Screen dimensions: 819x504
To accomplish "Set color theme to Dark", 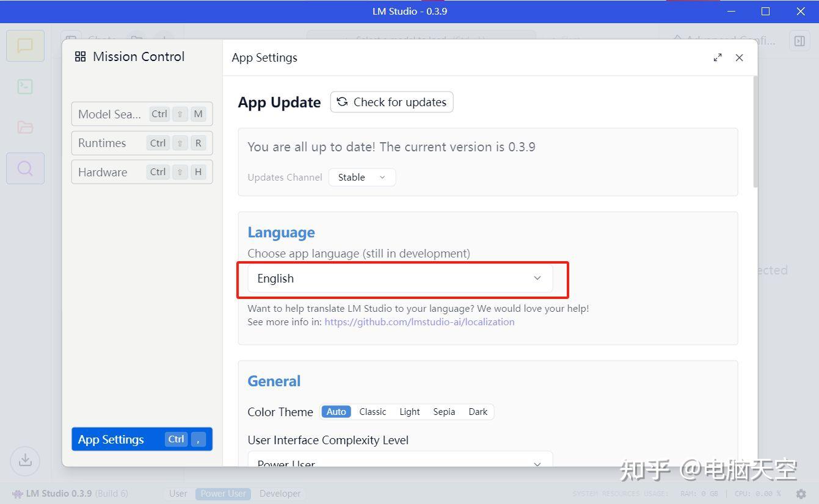I will (x=478, y=412).
